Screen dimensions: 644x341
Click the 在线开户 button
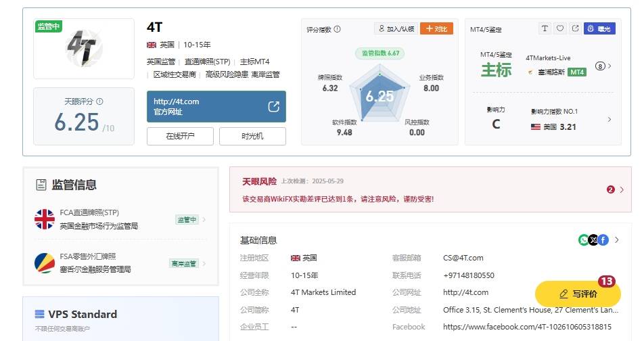pos(181,136)
